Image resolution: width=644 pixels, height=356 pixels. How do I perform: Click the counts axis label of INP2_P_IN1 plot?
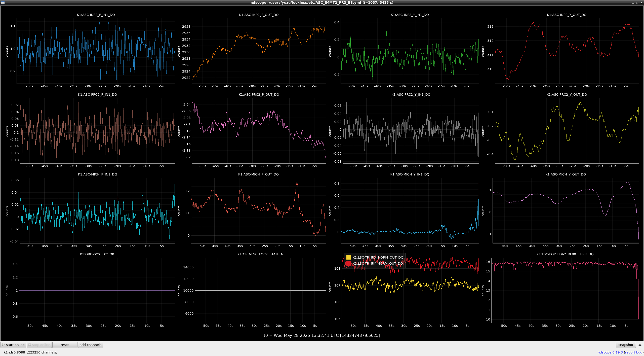[7, 51]
